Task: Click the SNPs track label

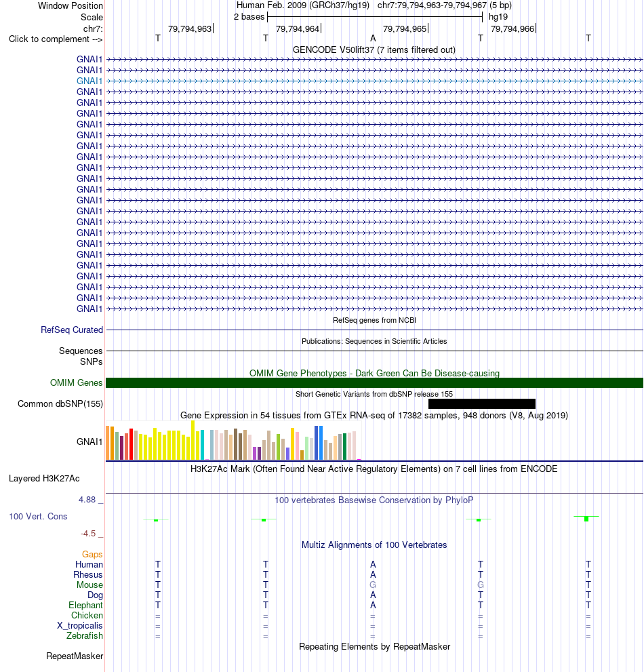Action: point(92,361)
